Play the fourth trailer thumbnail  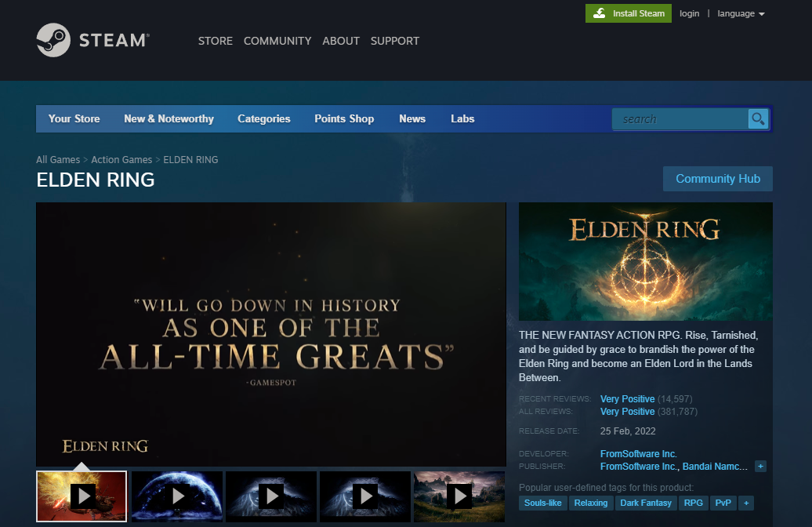[x=365, y=496]
